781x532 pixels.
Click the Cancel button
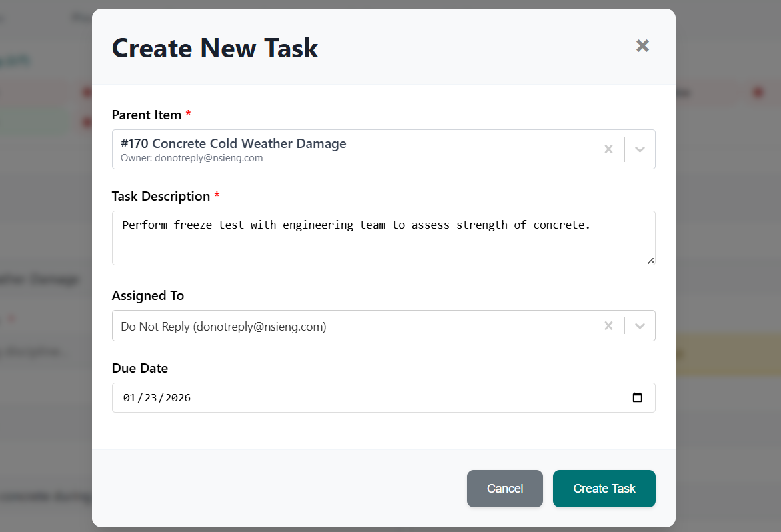tap(505, 489)
